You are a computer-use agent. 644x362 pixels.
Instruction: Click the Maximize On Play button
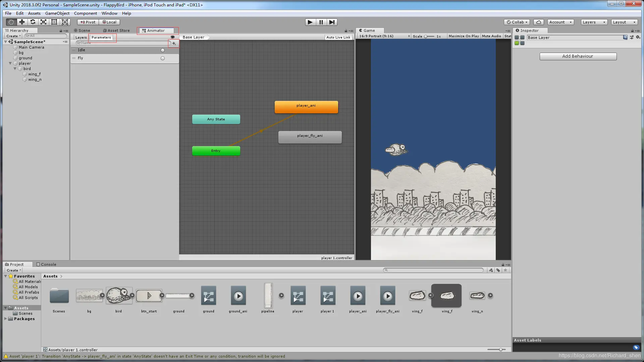tap(464, 36)
